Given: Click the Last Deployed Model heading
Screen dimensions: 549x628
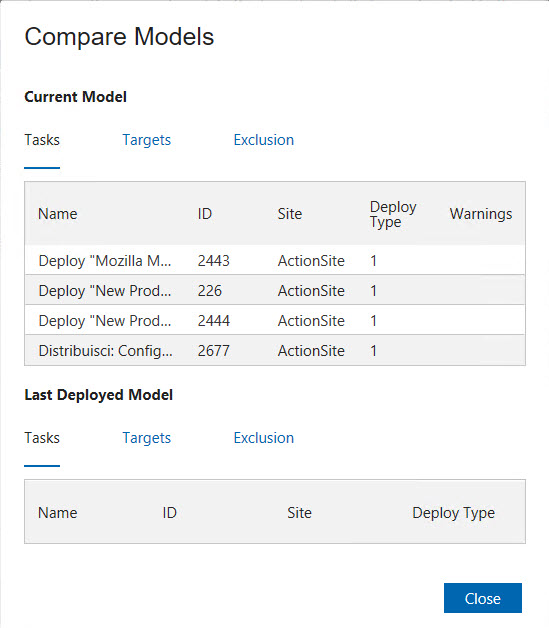Looking at the screenshot, I should [x=99, y=395].
